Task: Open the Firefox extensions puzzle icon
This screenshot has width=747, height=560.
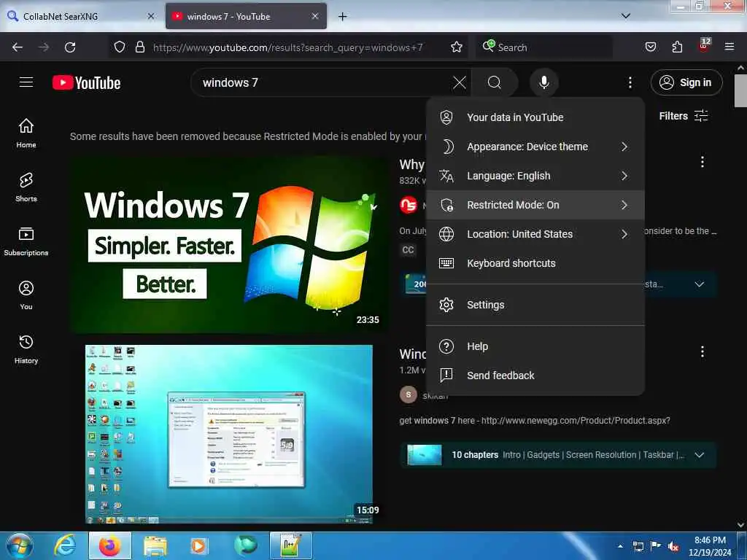Action: coord(676,47)
